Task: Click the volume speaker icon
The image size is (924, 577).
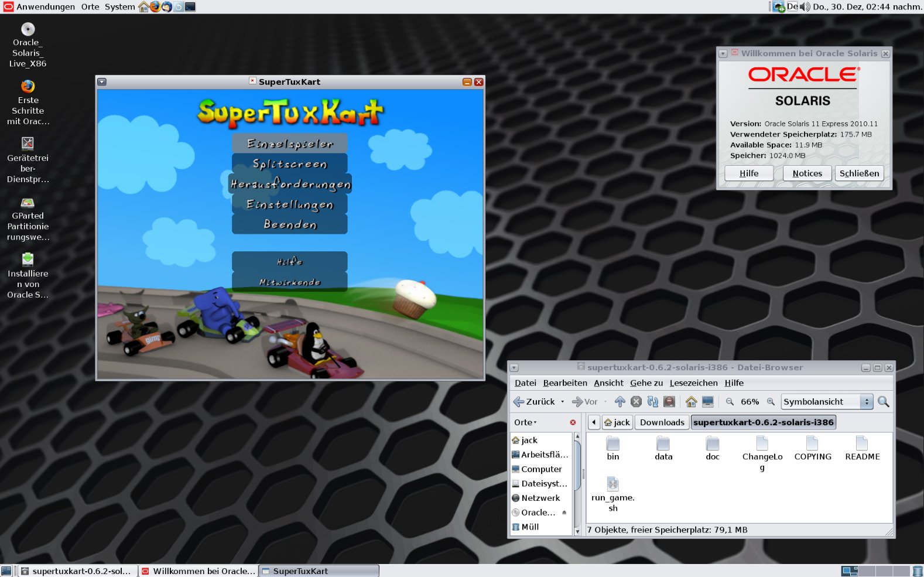Action: pos(805,7)
